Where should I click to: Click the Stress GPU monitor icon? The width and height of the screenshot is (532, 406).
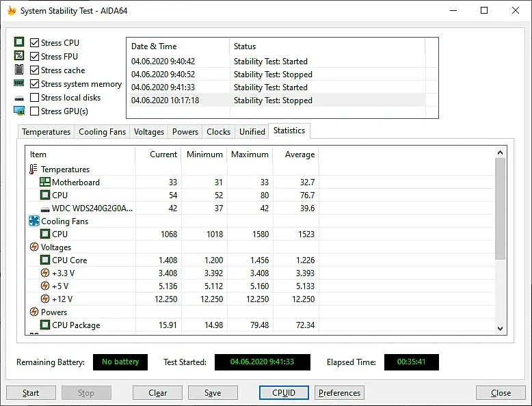(x=19, y=111)
